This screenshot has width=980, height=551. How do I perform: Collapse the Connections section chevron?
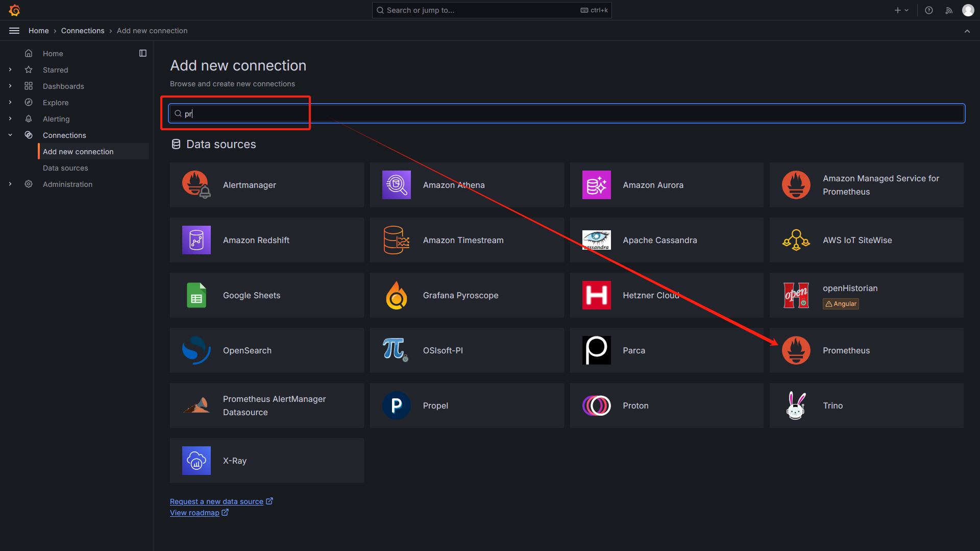coord(10,135)
